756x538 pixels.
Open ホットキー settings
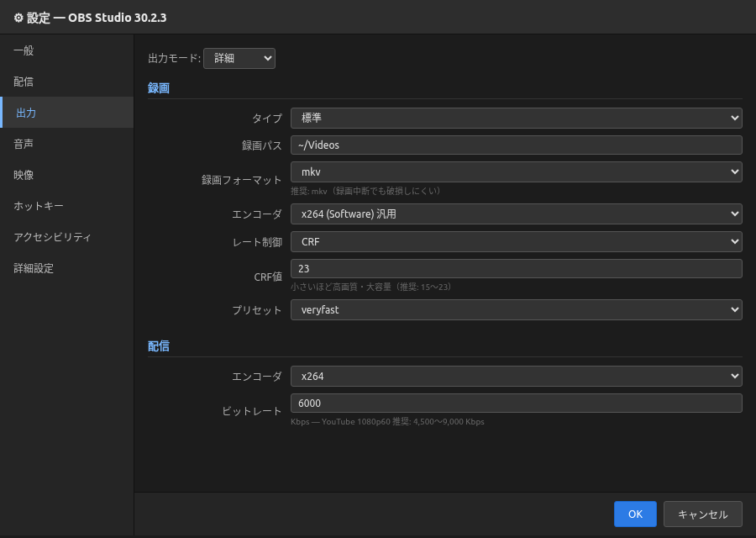pos(66,206)
